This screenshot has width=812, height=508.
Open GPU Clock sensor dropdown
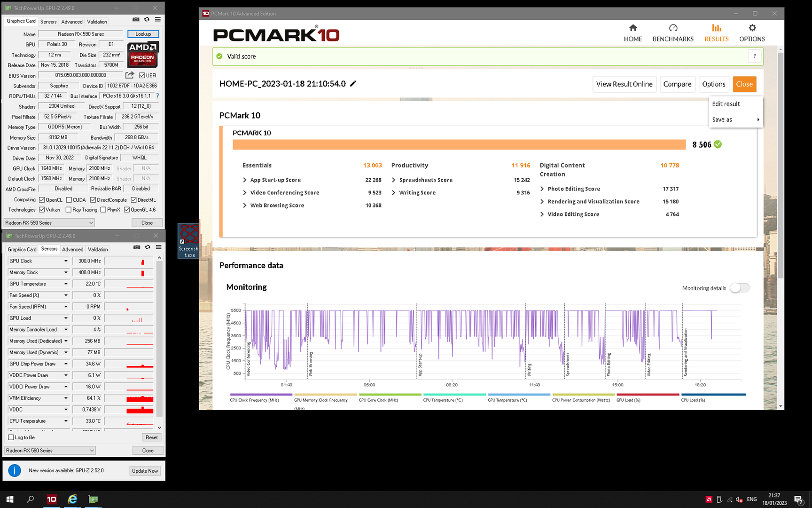tap(66, 261)
